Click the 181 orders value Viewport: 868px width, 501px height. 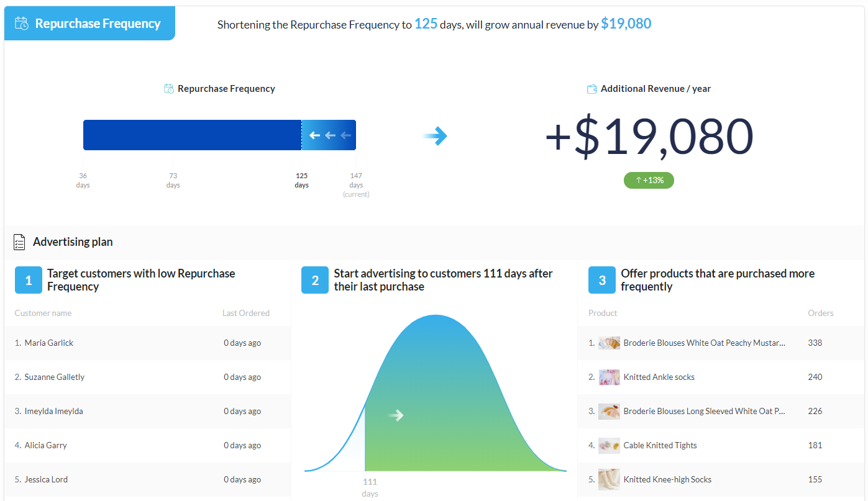click(815, 445)
